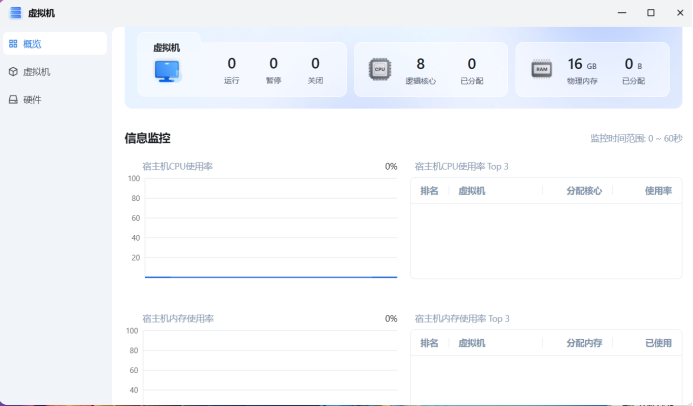Screen dimensions: 693x406
Task: Click 分配内存 column header
Action: pyautogui.click(x=584, y=343)
